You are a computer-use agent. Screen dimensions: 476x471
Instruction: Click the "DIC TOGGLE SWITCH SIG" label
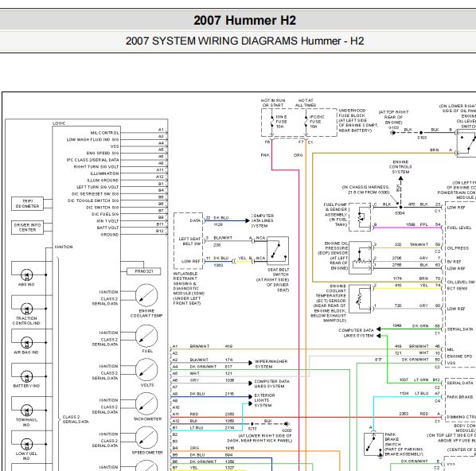tap(93, 200)
